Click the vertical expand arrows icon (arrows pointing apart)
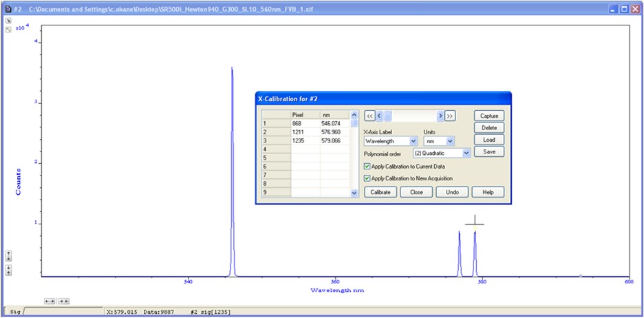This screenshot has height=318, width=644. click(x=9, y=255)
